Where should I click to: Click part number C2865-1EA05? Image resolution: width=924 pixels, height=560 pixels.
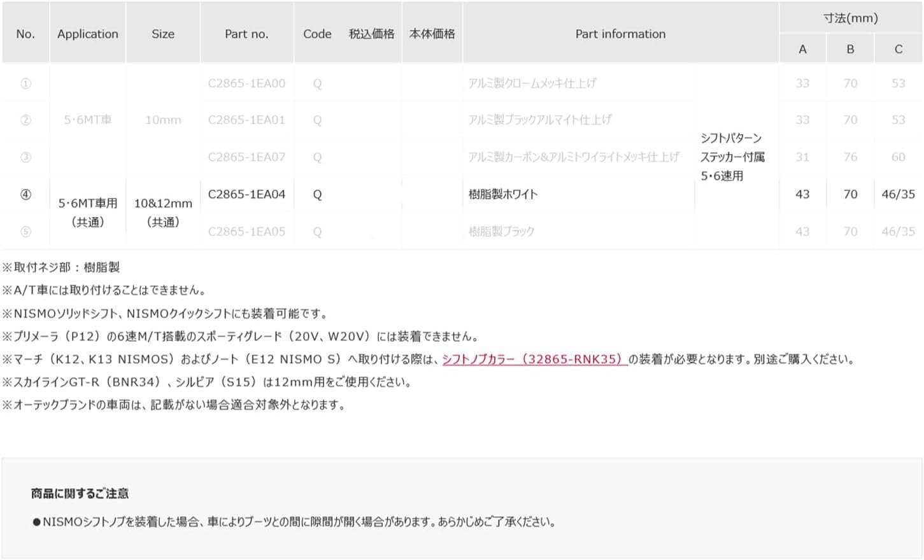point(246,232)
